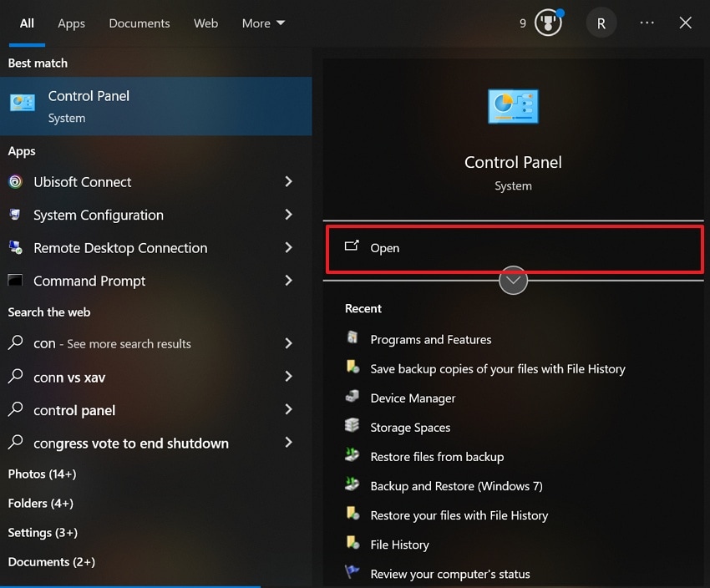710x588 pixels.
Task: Open the More filter dropdown
Action: 263,23
